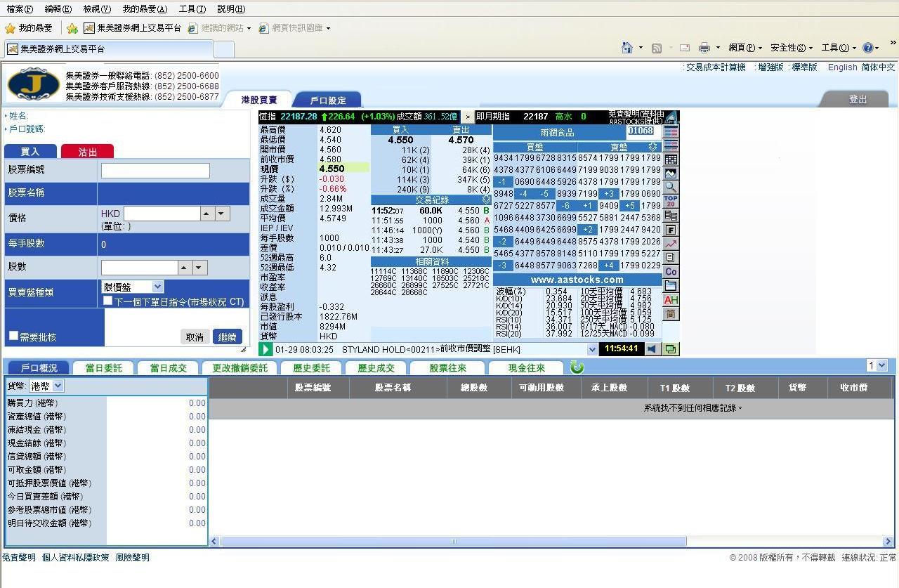Click the 繼續 continue button
The image size is (899, 588).
(x=227, y=337)
